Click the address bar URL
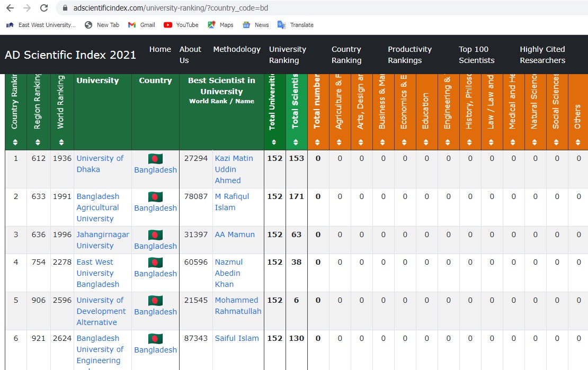588x370 pixels. [x=171, y=8]
